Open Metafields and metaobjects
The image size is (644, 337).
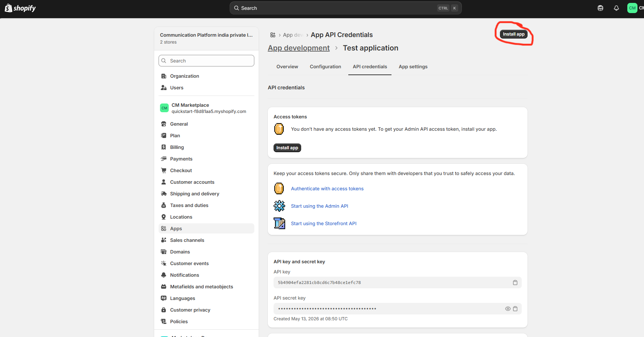pyautogui.click(x=206, y=287)
